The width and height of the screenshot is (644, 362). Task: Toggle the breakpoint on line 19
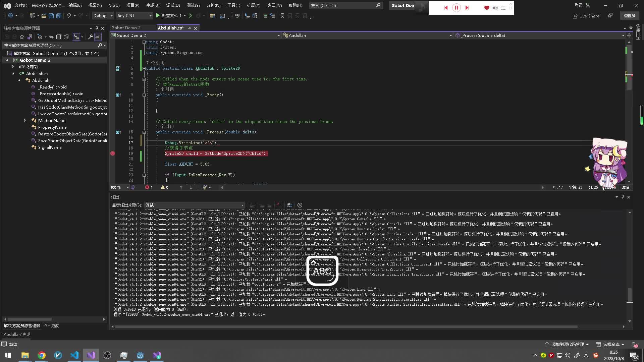coord(113,154)
